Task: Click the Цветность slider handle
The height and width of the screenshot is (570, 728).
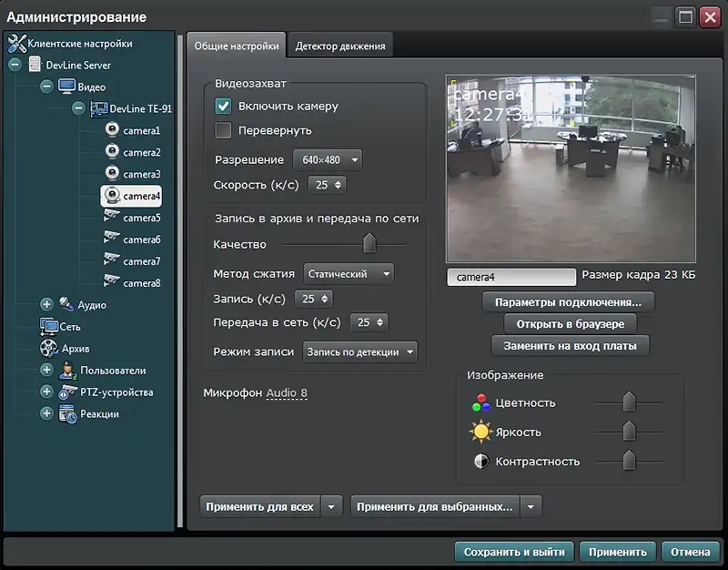Action: (x=629, y=402)
